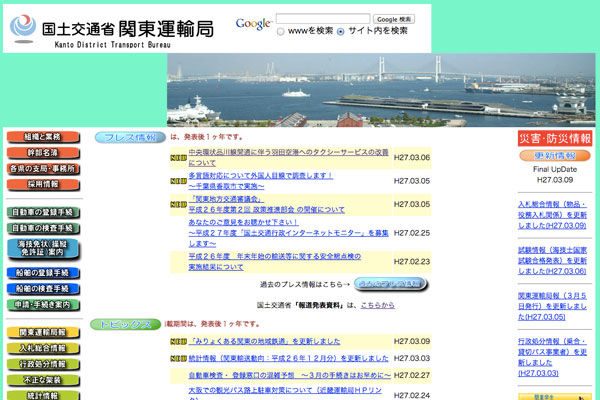Click the Google search text field
The image size is (600, 400).
[322, 18]
